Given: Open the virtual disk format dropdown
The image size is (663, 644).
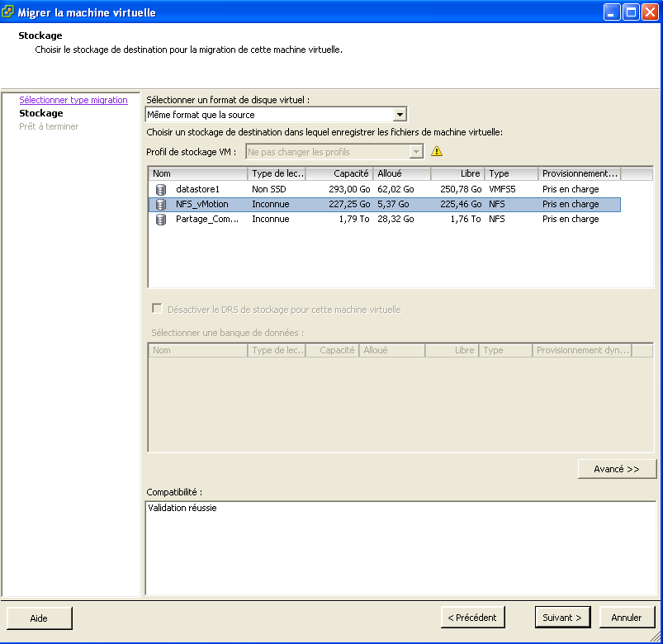Looking at the screenshot, I should 400,115.
